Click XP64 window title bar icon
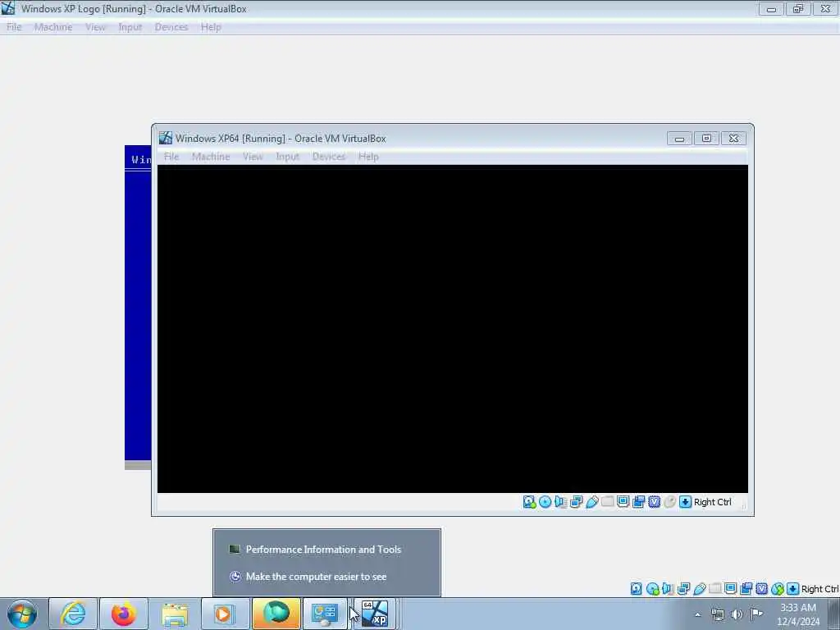 [x=166, y=138]
